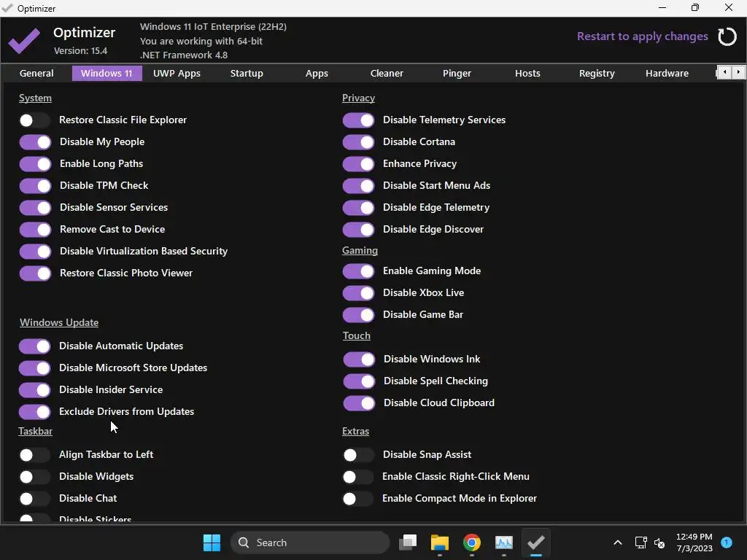
Task: Enable Compact Mode in Explorer switch
Action: (357, 499)
